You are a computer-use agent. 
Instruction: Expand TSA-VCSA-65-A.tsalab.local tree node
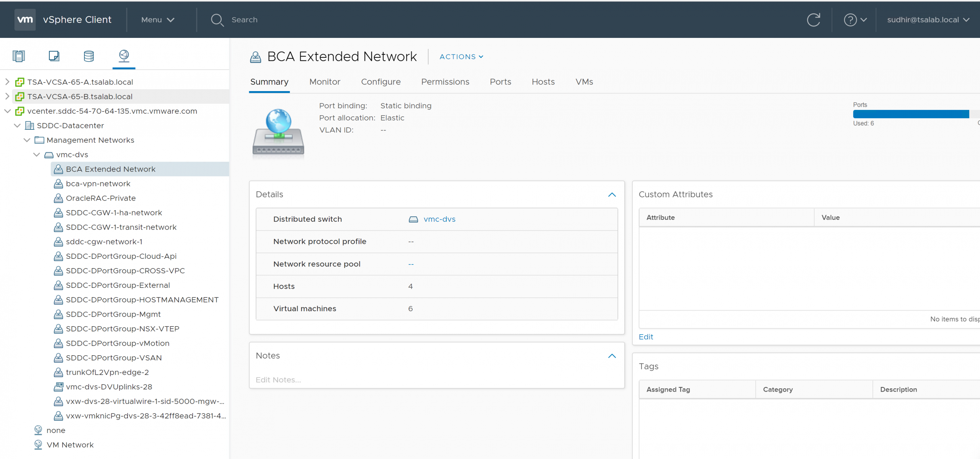pos(7,82)
